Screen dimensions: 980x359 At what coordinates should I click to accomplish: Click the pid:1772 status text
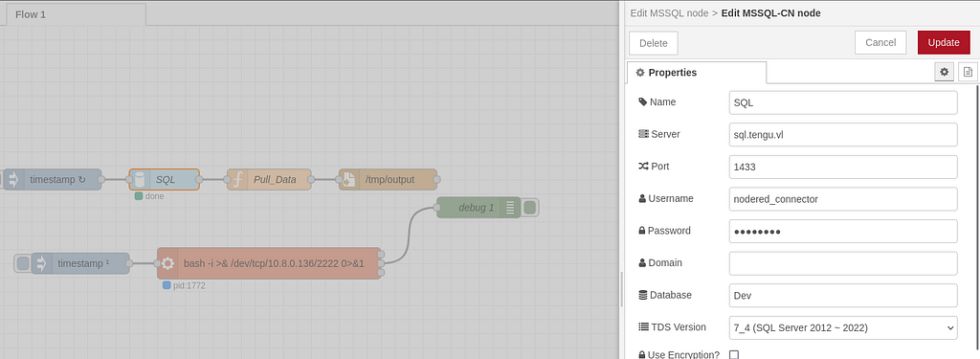189,286
